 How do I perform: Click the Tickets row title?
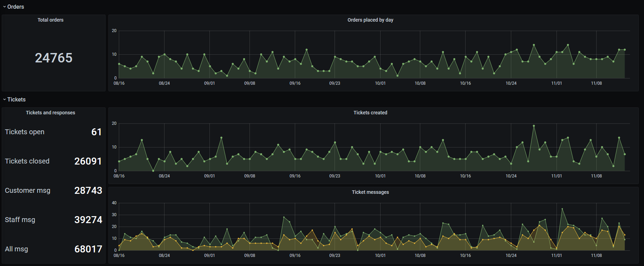(16, 100)
